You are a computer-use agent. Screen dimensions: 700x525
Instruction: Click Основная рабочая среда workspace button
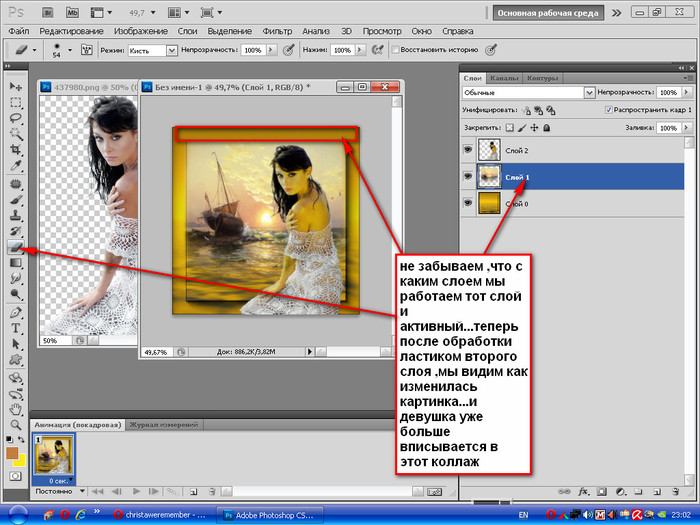[548, 13]
